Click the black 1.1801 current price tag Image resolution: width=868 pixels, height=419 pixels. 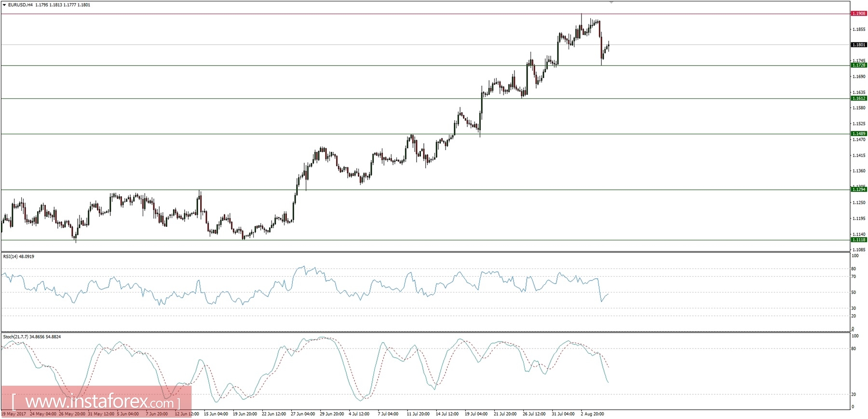tap(859, 45)
